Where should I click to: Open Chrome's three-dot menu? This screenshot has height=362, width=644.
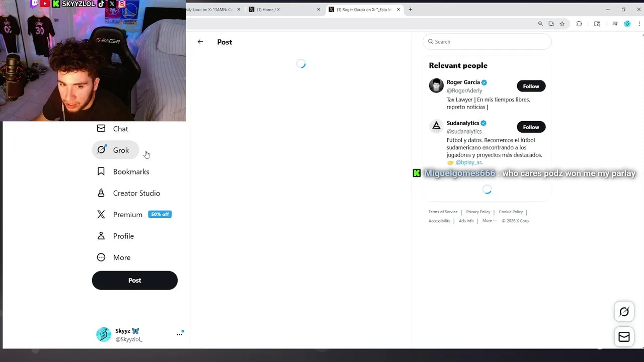tap(639, 24)
